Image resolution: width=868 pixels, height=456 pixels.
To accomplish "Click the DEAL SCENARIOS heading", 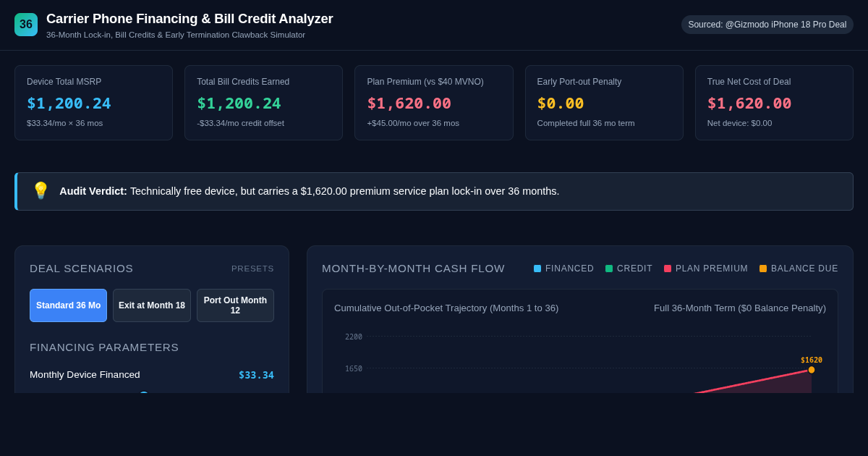I will (82, 269).
